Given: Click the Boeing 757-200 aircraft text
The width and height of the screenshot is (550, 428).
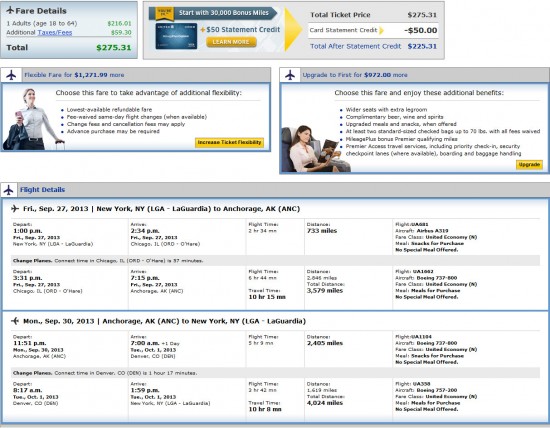Looking at the screenshot, I should 436,390.
